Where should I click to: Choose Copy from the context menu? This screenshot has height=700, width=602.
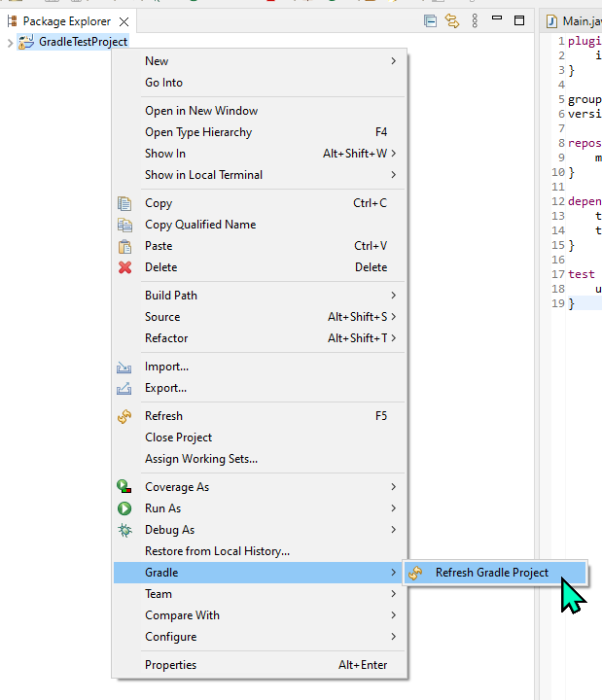pyautogui.click(x=260, y=203)
